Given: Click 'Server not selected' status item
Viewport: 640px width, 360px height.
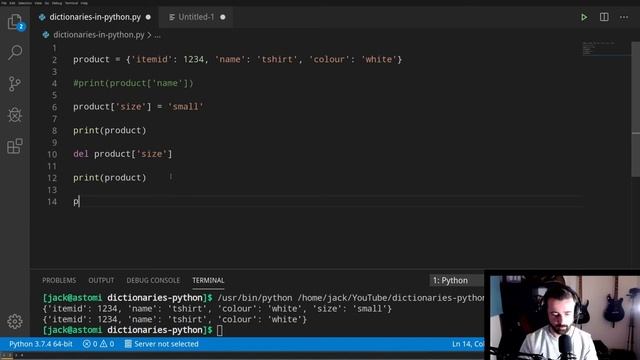Looking at the screenshot, I should [162, 344].
